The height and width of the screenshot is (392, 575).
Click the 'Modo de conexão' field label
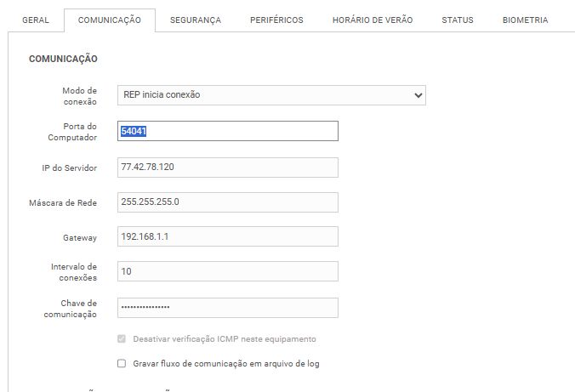click(x=79, y=95)
